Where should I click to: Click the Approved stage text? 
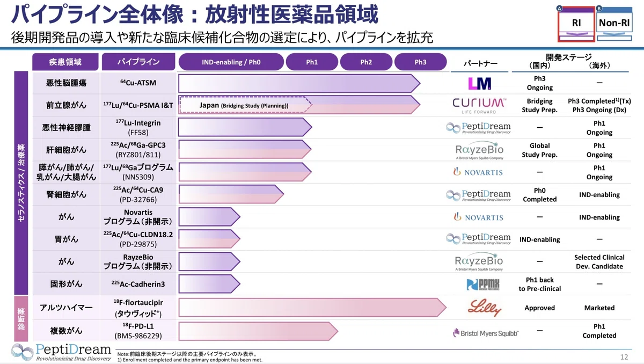point(539,308)
